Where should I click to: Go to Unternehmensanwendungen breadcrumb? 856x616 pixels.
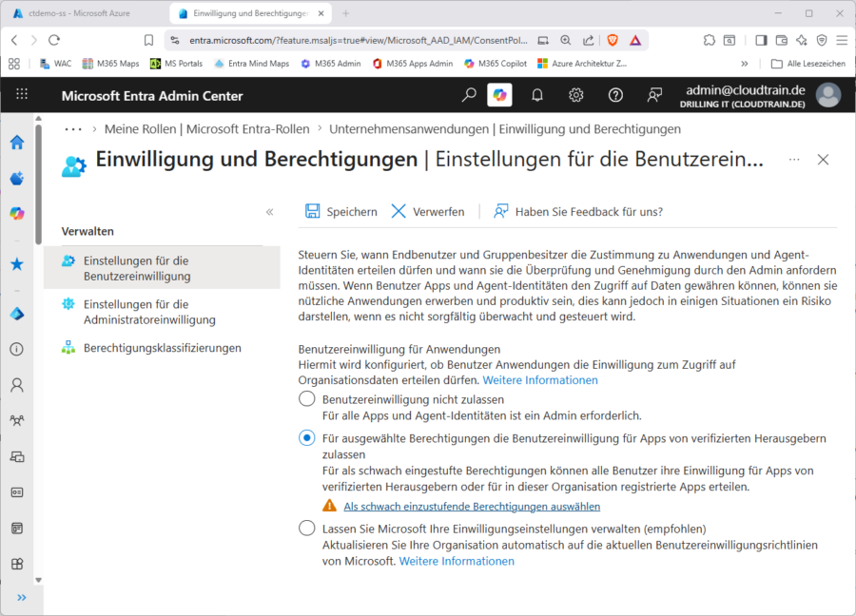click(505, 129)
